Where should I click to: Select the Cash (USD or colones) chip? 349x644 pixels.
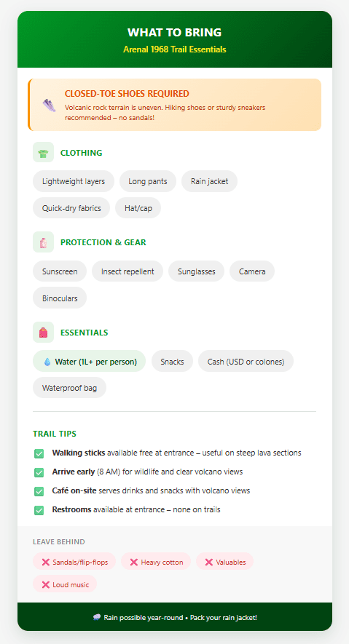[246, 362]
